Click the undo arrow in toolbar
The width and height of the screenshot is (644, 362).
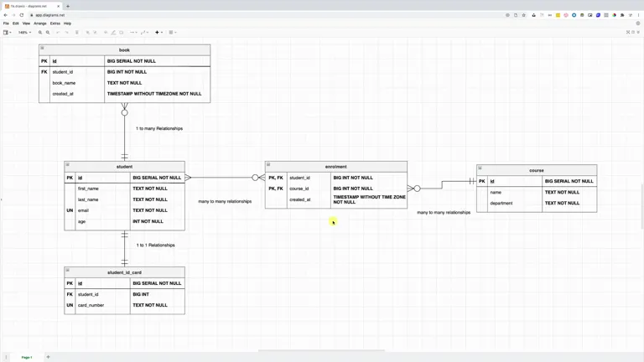click(58, 33)
